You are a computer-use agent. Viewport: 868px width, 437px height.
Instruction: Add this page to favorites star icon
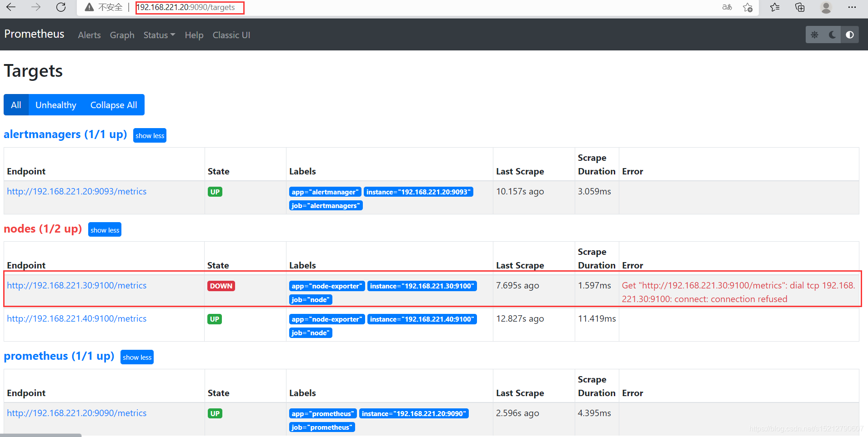(x=748, y=7)
